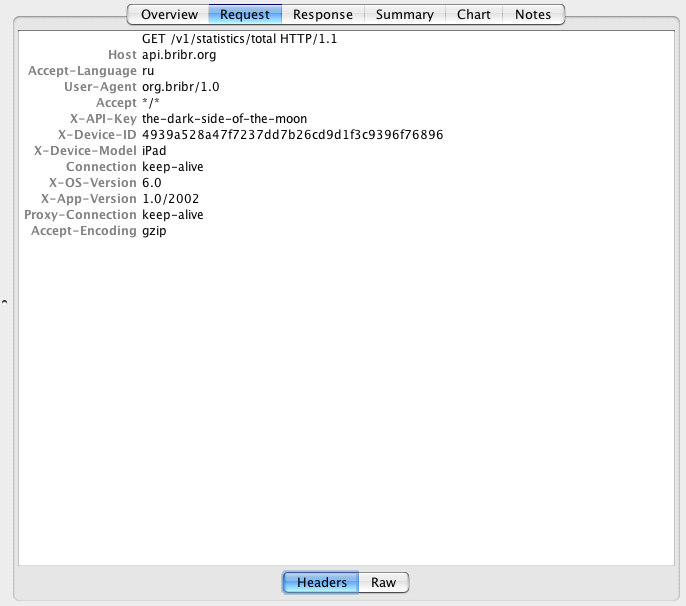Select the Accept header label
This screenshot has height=606, width=686.
(x=116, y=103)
